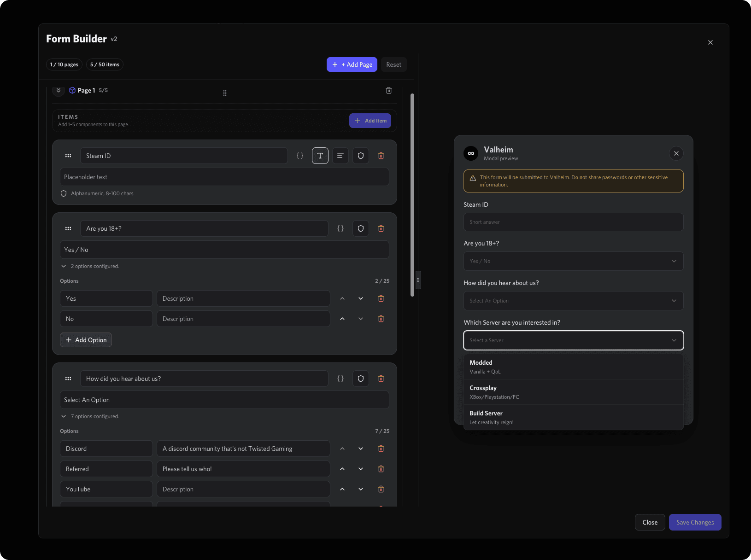Collapse Page 1 section
Screen dimensions: 751x560
tap(59, 90)
